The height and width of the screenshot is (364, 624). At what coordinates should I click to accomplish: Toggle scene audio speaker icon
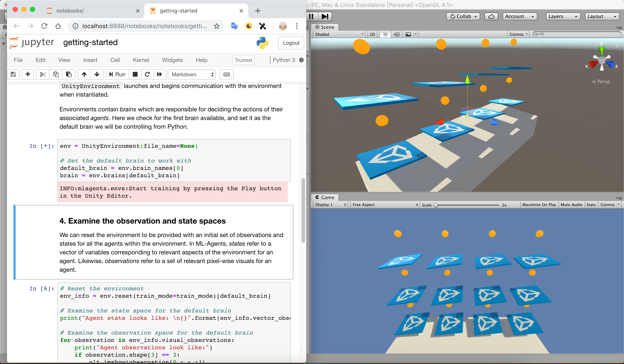click(397, 34)
